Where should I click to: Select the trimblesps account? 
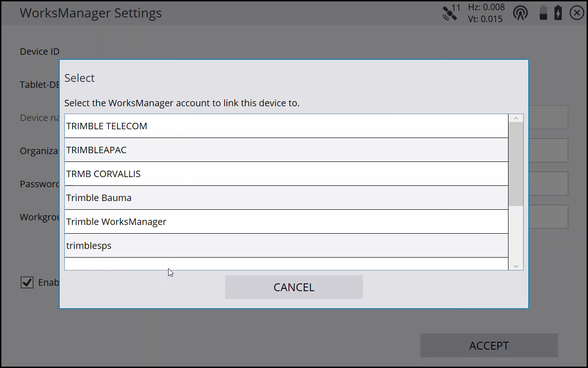[x=286, y=246]
